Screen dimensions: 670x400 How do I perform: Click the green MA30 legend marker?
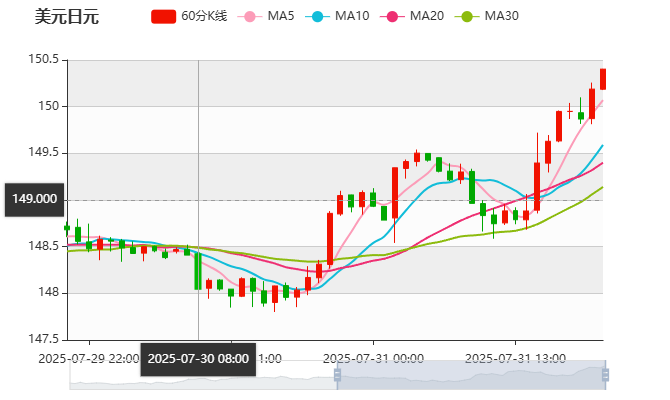coord(468,16)
